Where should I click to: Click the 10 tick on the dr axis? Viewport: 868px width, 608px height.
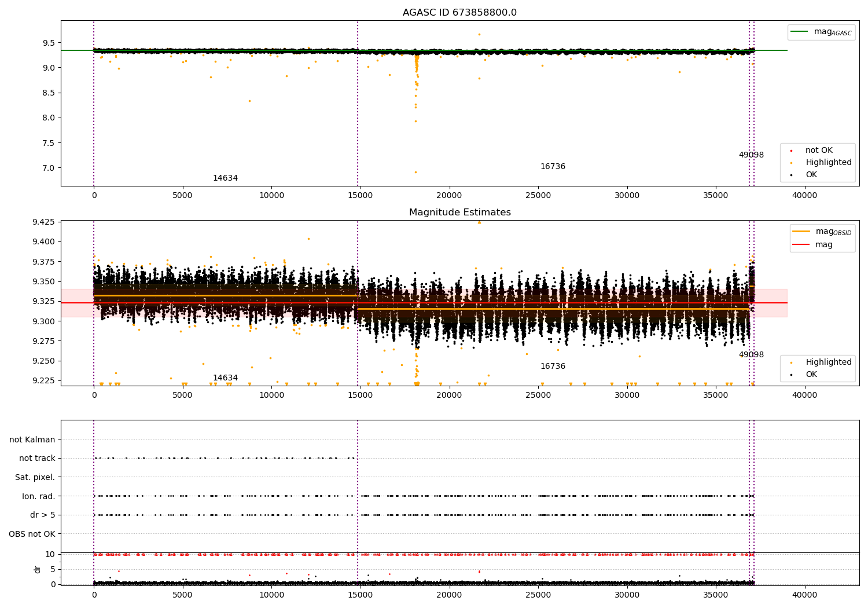[x=50, y=554]
